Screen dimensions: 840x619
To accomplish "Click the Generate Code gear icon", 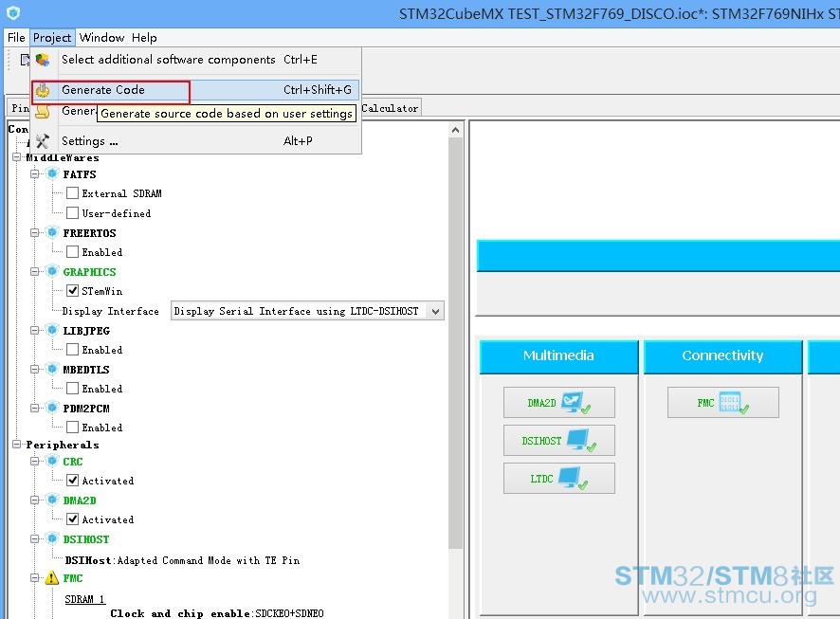I will click(43, 90).
